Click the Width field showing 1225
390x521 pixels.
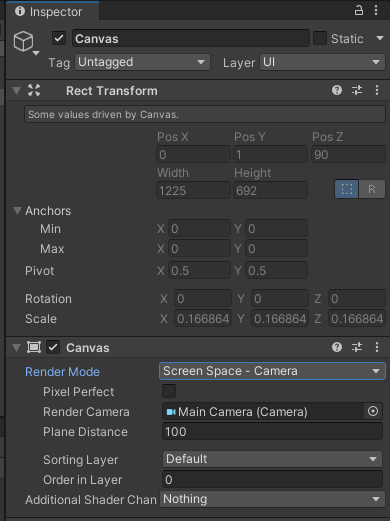193,190
